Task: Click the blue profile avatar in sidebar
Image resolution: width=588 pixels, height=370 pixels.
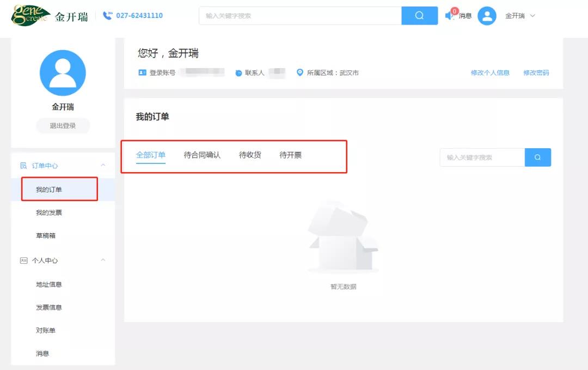Action: click(x=63, y=72)
